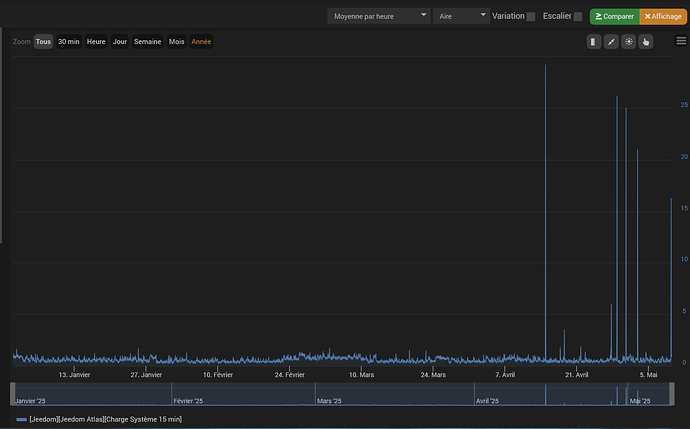Enable the Variation checkbox
Viewport: 690px width, 429px height.
(x=531, y=17)
